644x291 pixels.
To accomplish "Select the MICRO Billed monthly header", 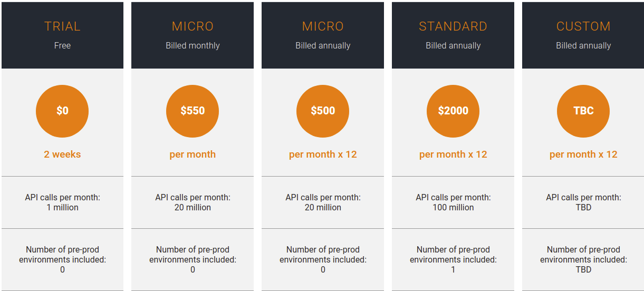I will click(193, 35).
